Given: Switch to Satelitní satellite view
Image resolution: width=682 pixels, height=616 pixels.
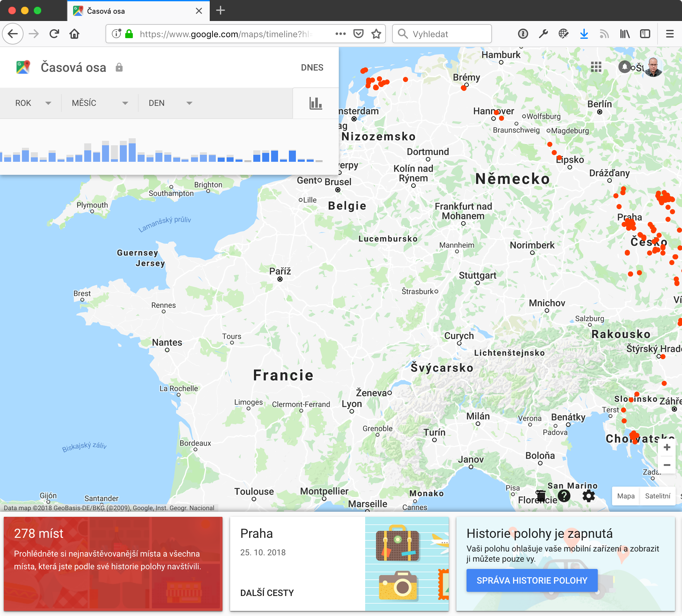Looking at the screenshot, I should tap(657, 496).
